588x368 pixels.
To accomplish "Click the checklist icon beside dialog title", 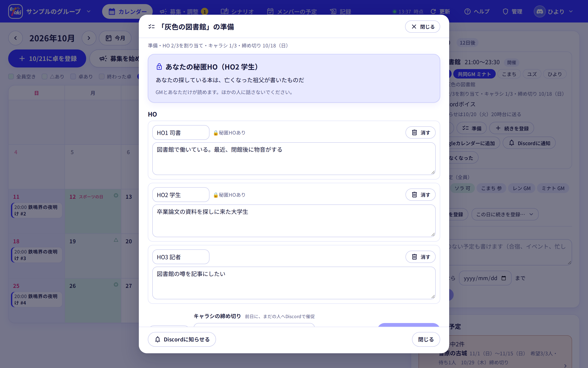I will [152, 27].
